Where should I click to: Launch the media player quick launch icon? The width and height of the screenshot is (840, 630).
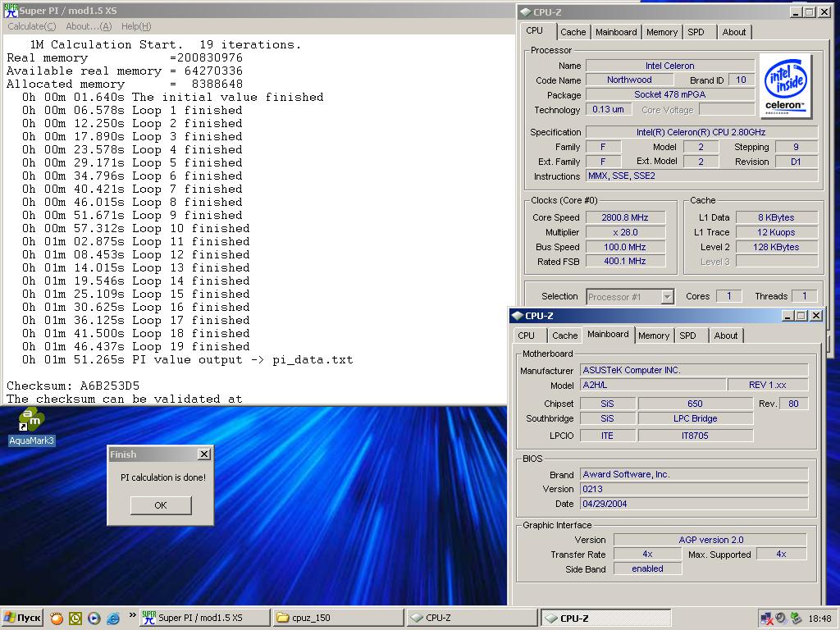(94, 619)
